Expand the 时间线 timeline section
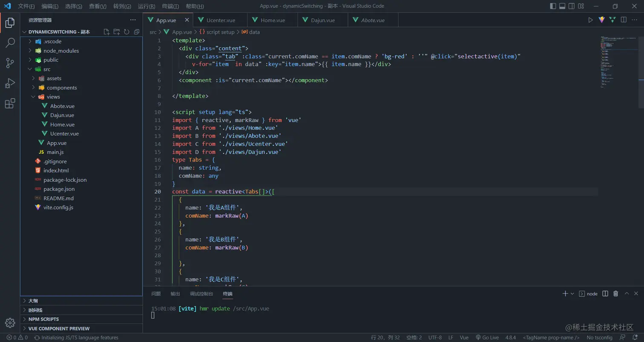This screenshot has height=342, width=644. click(x=81, y=310)
